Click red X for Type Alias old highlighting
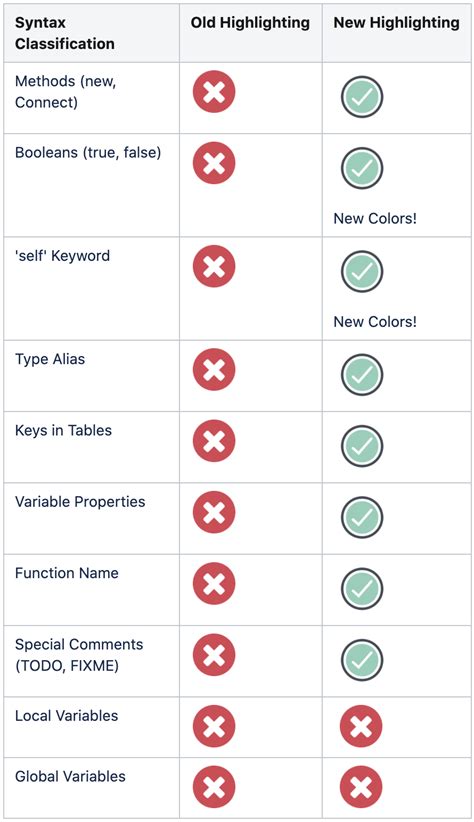474x822 pixels. [214, 370]
